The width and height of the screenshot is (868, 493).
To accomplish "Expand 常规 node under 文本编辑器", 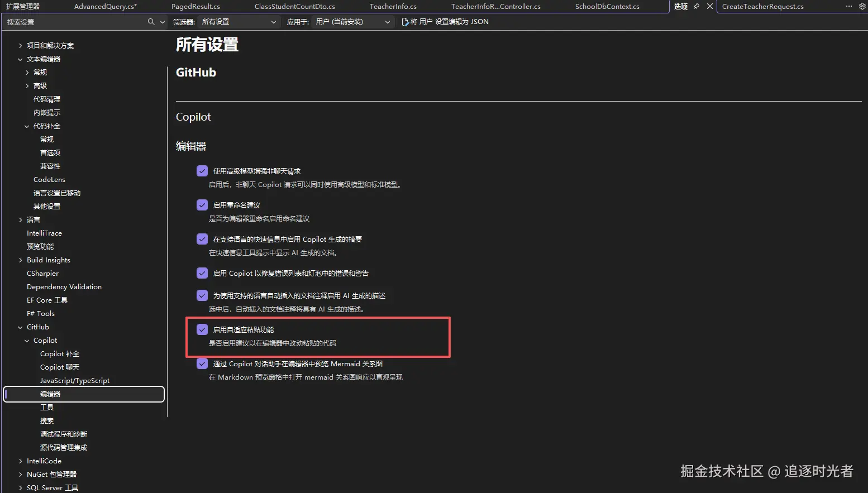I will [x=27, y=73].
